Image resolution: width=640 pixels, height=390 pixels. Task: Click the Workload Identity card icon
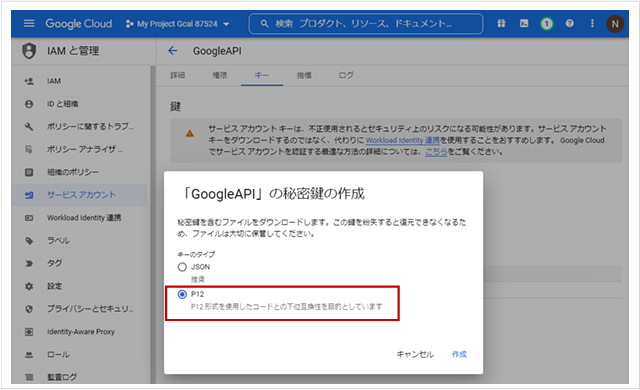pyautogui.click(x=29, y=218)
